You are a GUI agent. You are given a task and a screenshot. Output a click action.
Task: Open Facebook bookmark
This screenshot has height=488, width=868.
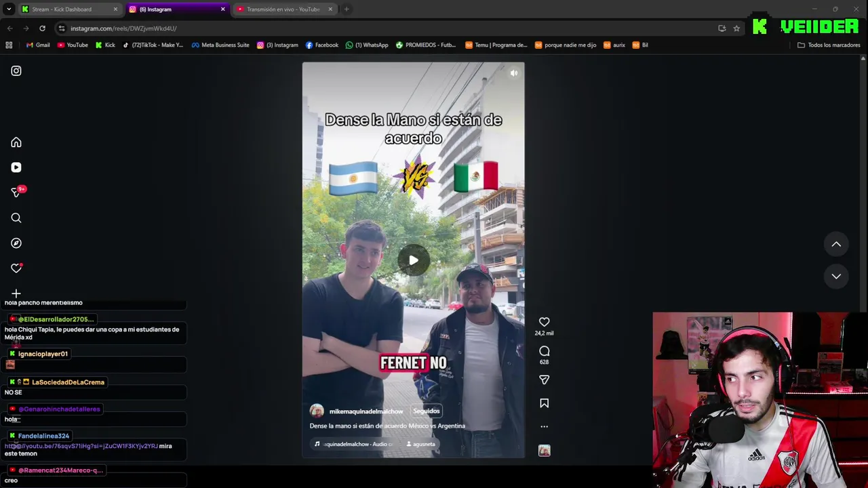click(x=322, y=45)
